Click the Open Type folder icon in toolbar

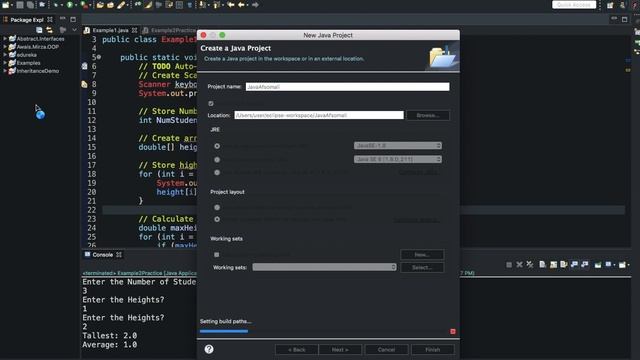100,5
